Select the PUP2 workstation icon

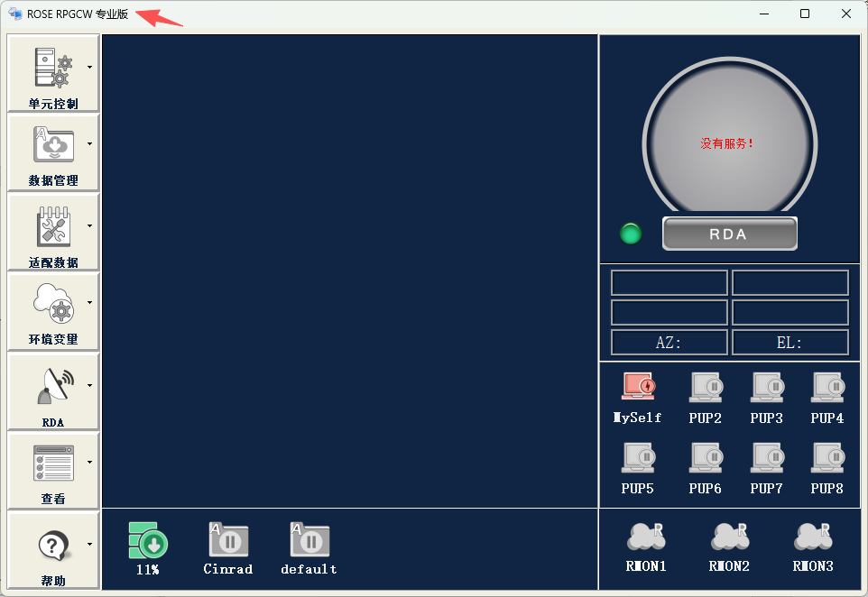[705, 388]
